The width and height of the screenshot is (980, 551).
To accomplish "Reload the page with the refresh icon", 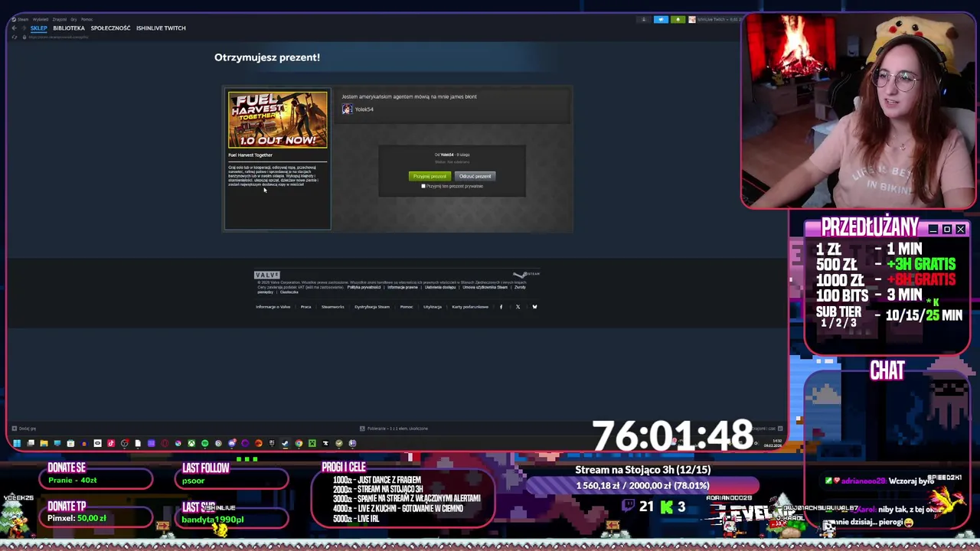I will (x=14, y=37).
